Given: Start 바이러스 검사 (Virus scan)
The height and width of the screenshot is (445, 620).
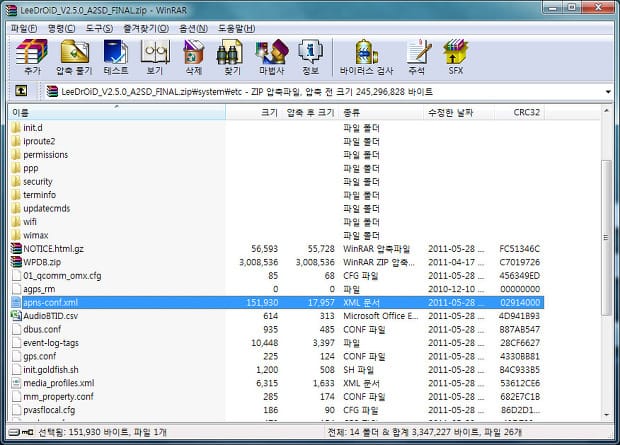Looking at the screenshot, I should (367, 57).
